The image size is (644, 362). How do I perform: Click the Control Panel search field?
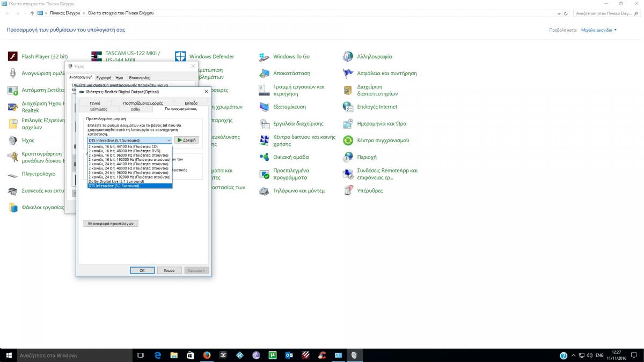[606, 13]
